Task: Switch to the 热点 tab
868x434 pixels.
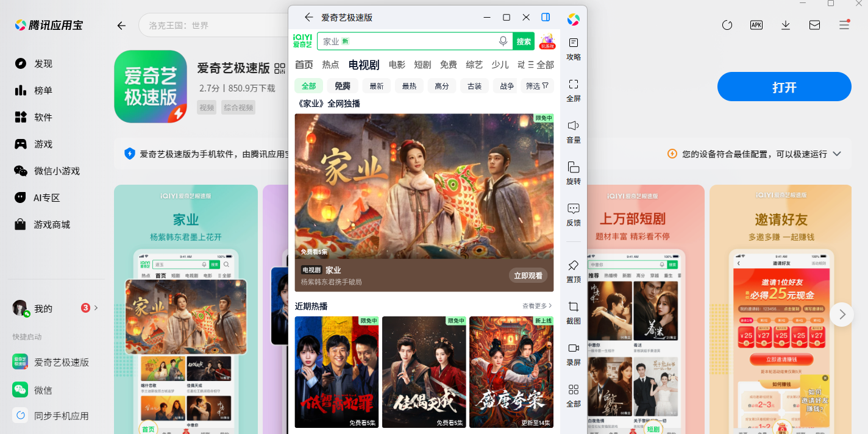Action: [330, 65]
